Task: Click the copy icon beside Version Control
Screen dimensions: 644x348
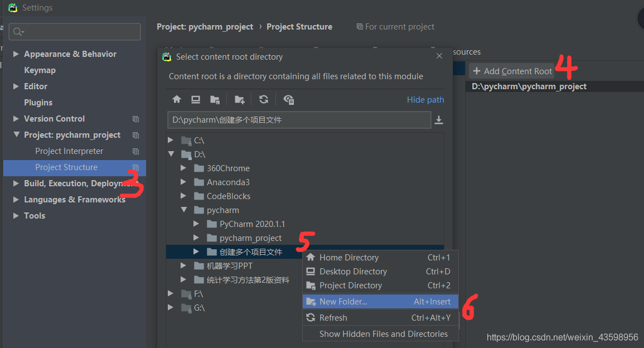Action: (135, 119)
